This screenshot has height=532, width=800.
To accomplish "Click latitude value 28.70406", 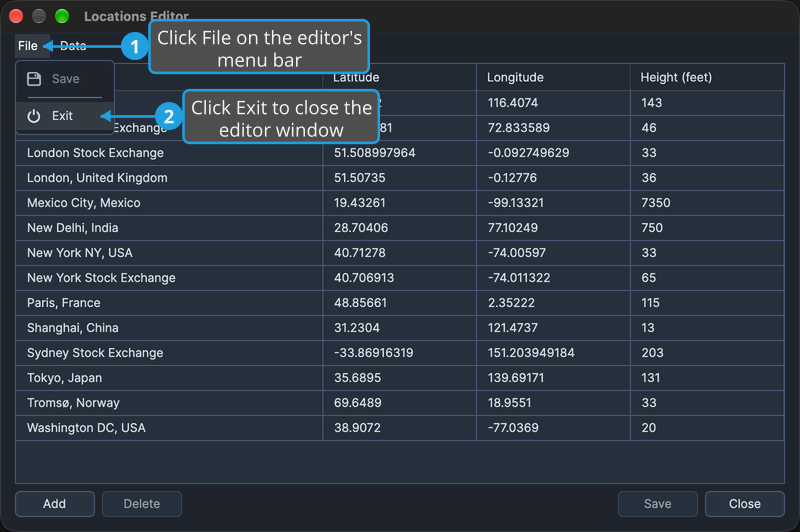I will click(x=361, y=228).
